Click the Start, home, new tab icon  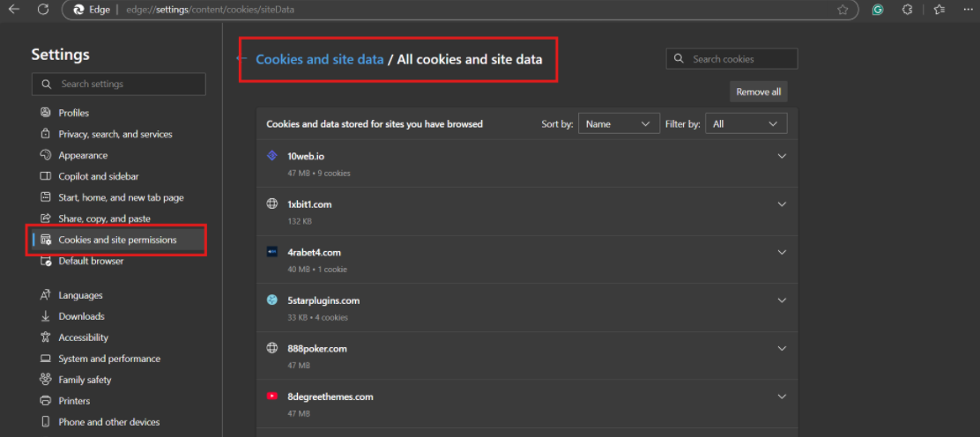pyautogui.click(x=45, y=197)
